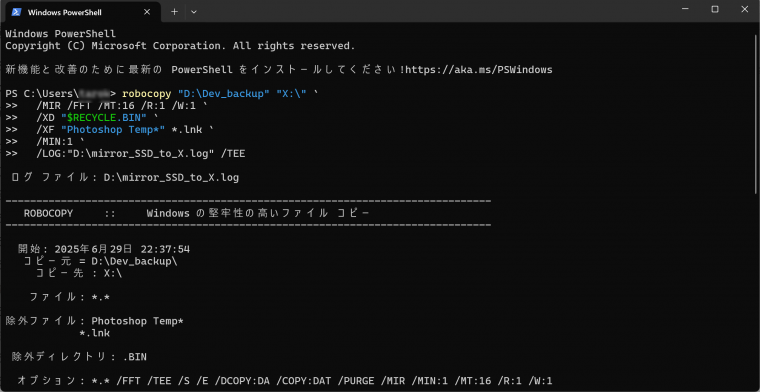760x392 pixels.
Task: Minimize the terminal window
Action: pos(685,10)
